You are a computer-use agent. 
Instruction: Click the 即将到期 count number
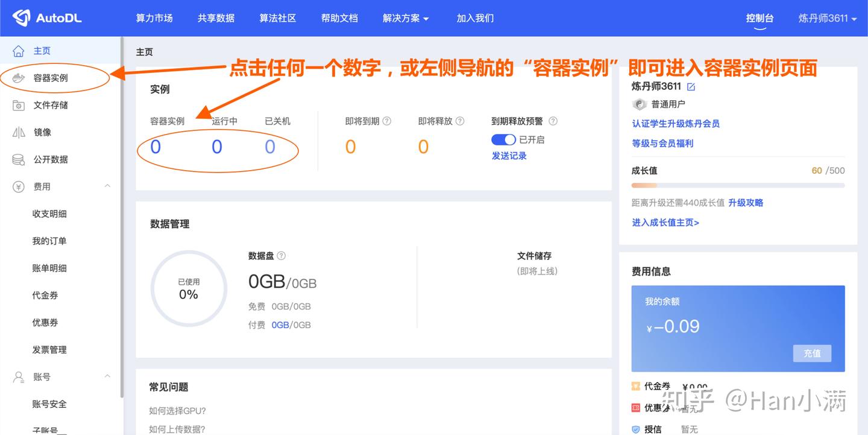350,147
